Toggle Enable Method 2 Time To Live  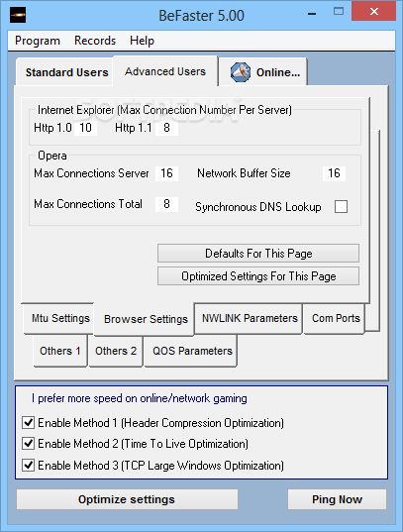pyautogui.click(x=29, y=444)
